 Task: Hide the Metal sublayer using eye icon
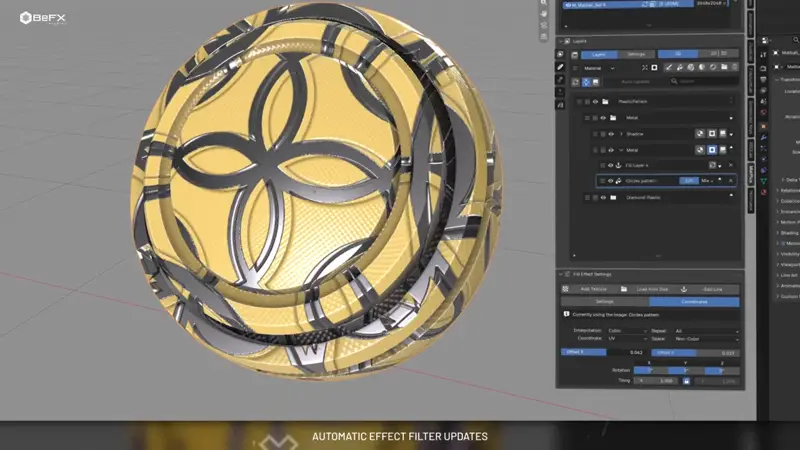coord(611,150)
